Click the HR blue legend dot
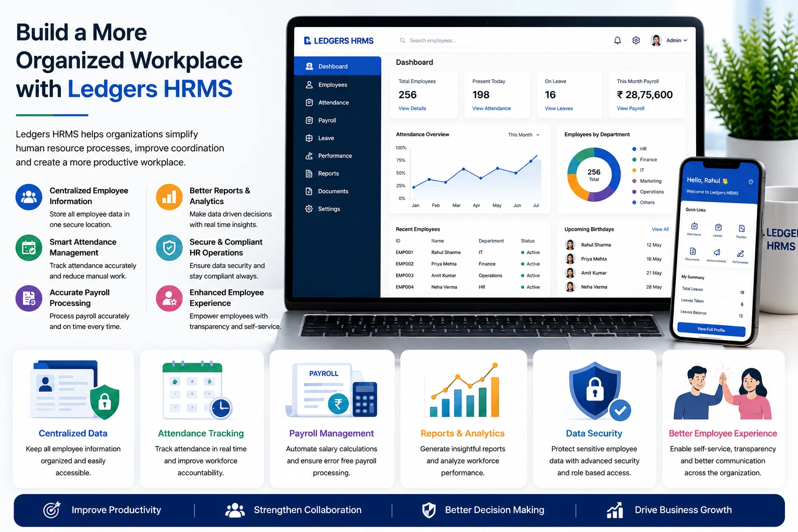The width and height of the screenshot is (798, 532). (634, 149)
